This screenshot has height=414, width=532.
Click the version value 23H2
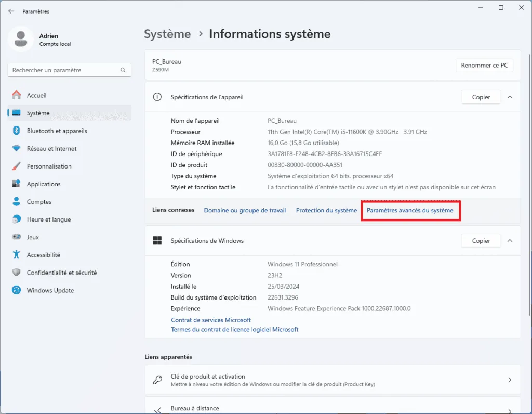(x=275, y=276)
